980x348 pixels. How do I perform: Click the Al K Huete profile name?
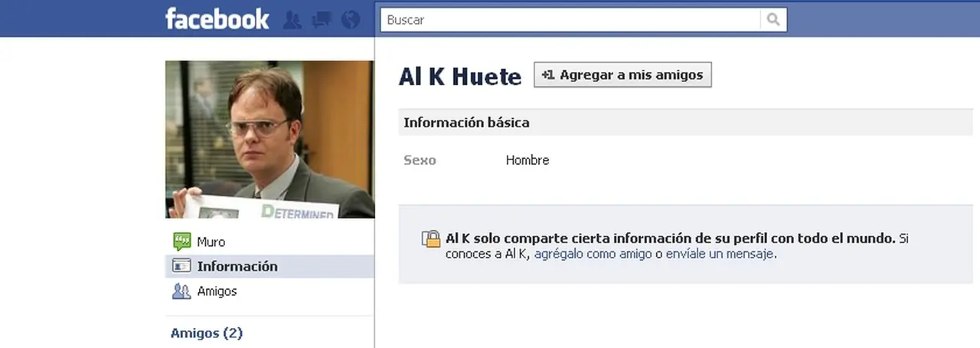(460, 76)
